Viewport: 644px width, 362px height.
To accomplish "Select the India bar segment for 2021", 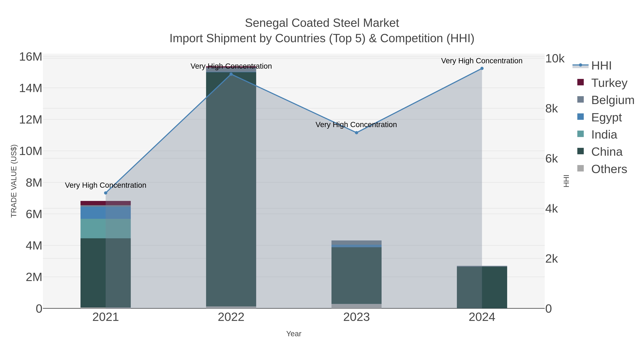I will tap(106, 229).
